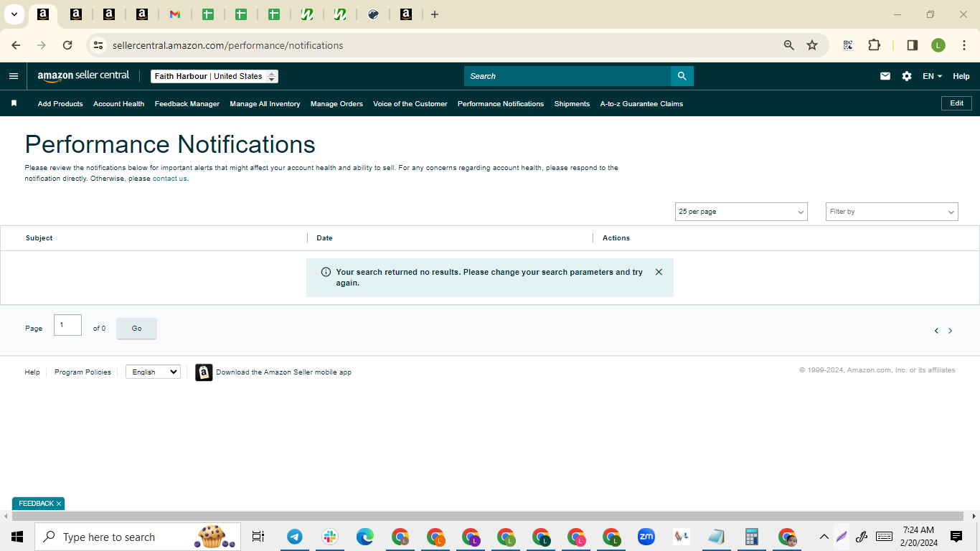
Task: Open the Chrome extensions puzzle icon
Action: coord(874,45)
